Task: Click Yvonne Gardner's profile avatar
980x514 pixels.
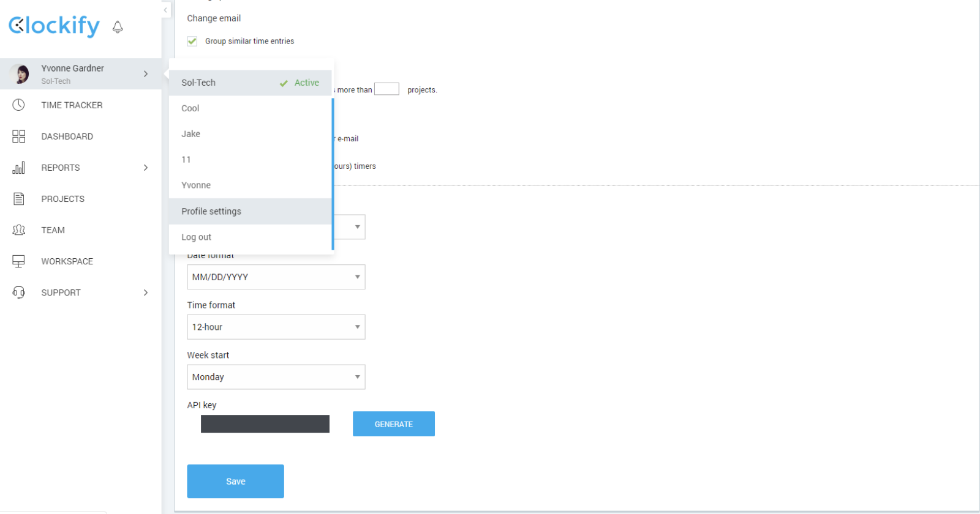Action: (20, 74)
